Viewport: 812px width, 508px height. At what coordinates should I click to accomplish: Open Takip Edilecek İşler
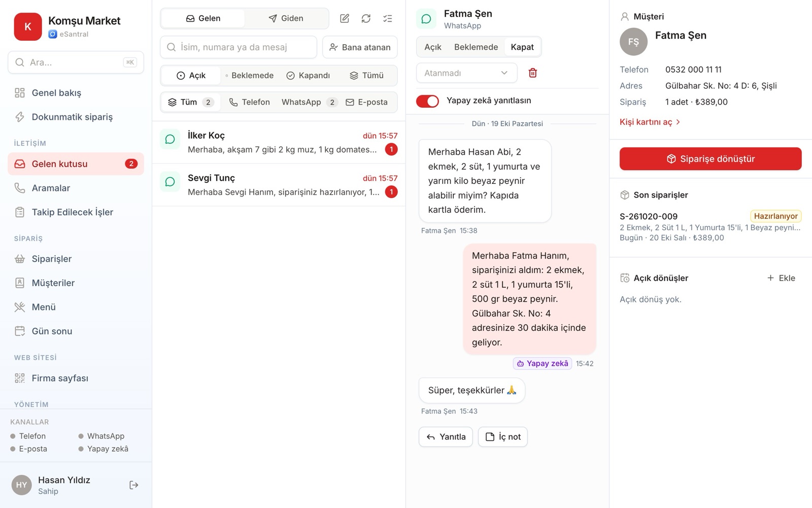point(76,212)
